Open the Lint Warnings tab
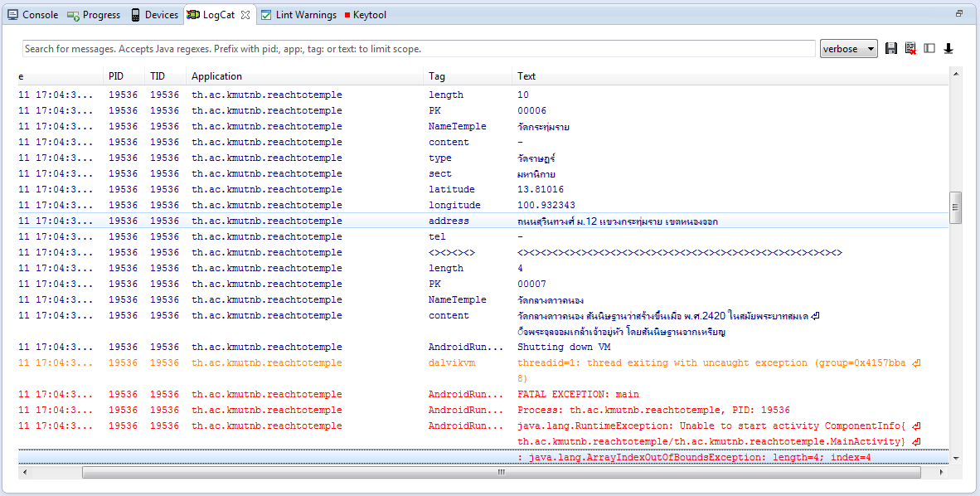980x496 pixels. point(298,15)
